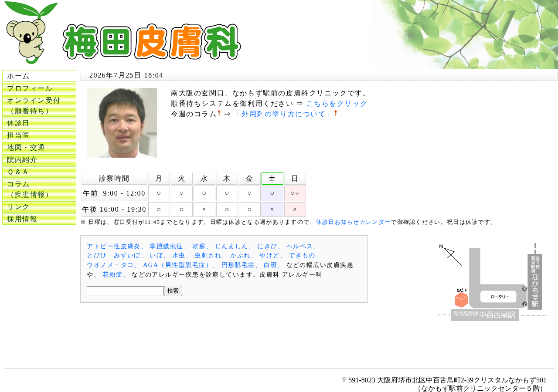Open the 休診日 menu item
The height and width of the screenshot is (392, 558).
point(39,123)
